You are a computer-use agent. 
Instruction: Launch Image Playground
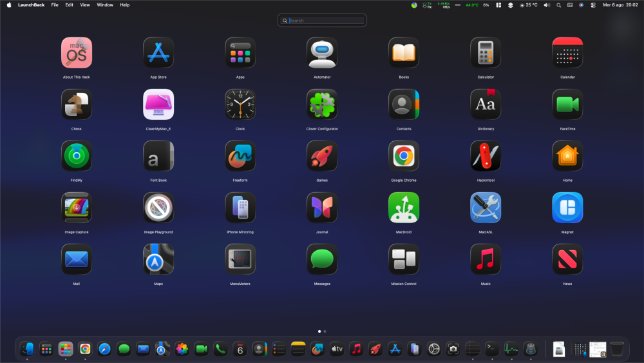(x=158, y=208)
